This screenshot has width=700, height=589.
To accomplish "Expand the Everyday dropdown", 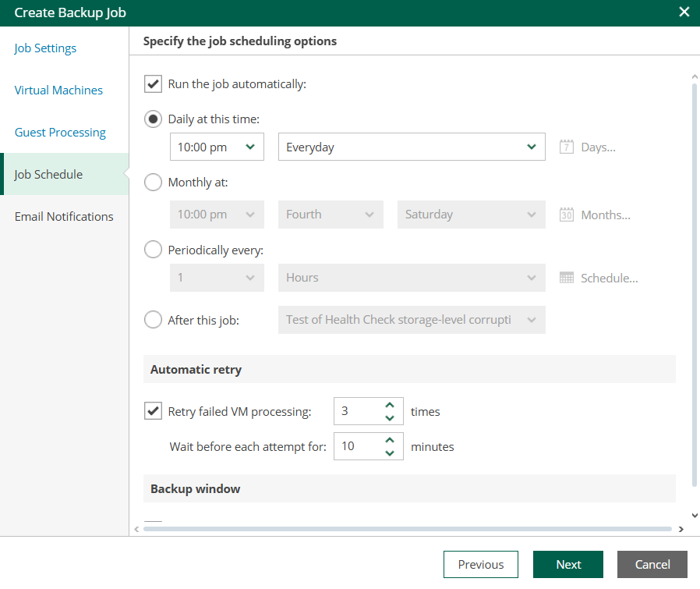I will click(x=411, y=147).
